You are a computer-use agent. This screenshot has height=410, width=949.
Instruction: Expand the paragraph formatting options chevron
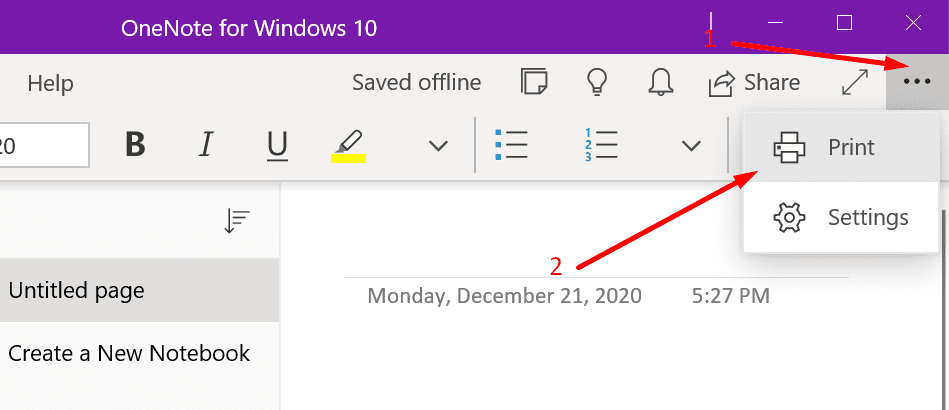point(691,146)
